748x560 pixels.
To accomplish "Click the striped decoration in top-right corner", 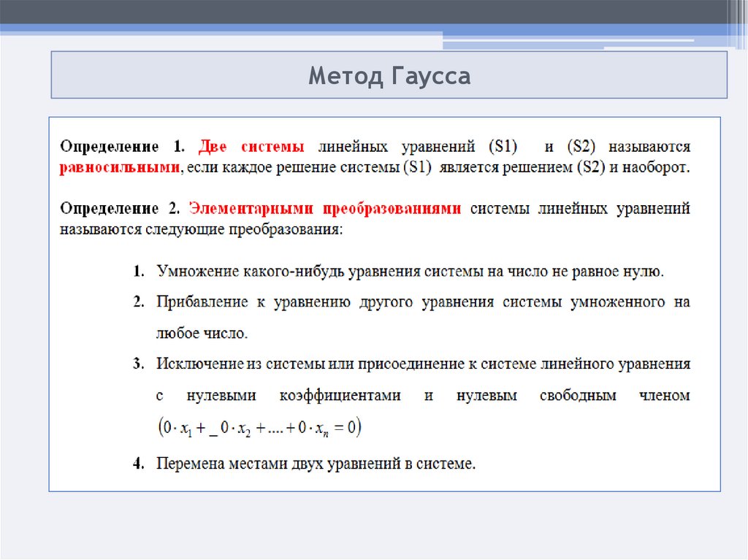I will 736,22.
